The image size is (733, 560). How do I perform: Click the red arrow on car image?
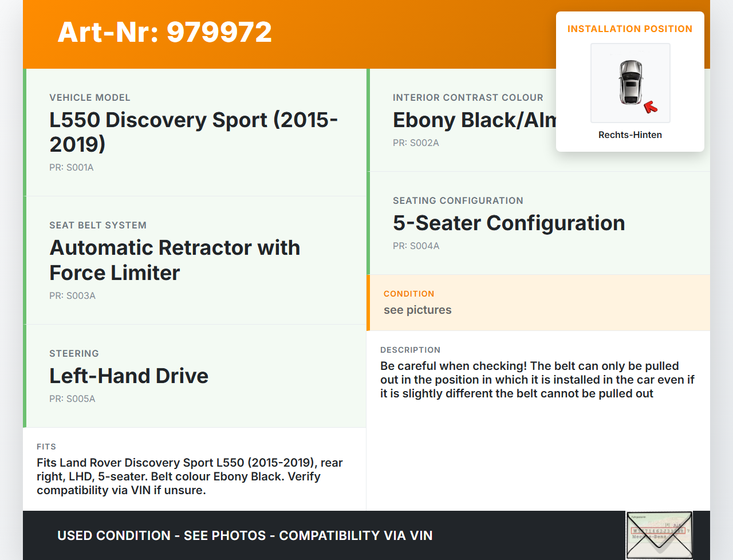coord(651,107)
